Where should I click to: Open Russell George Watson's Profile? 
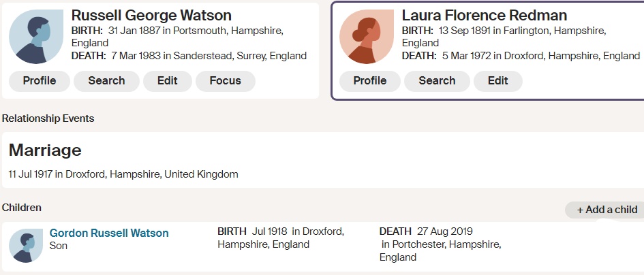(40, 81)
